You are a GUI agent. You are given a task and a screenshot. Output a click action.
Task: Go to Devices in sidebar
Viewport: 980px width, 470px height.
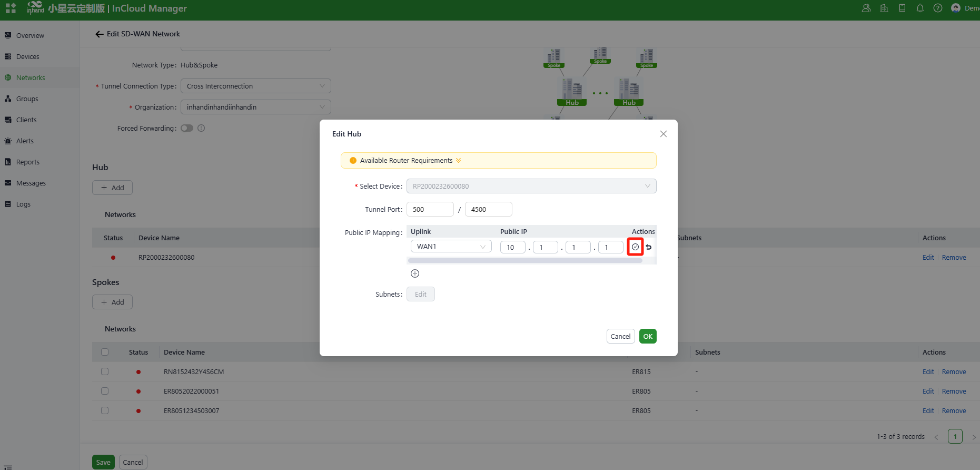click(27, 57)
